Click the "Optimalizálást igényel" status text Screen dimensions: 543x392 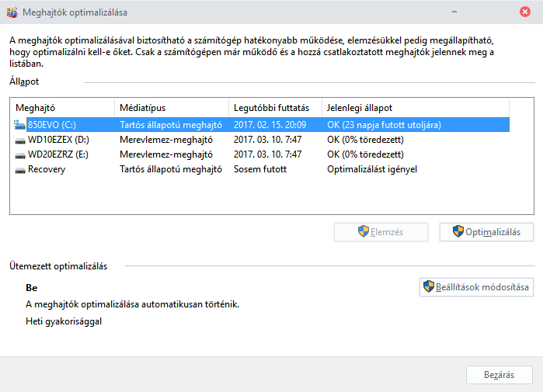pyautogui.click(x=372, y=169)
